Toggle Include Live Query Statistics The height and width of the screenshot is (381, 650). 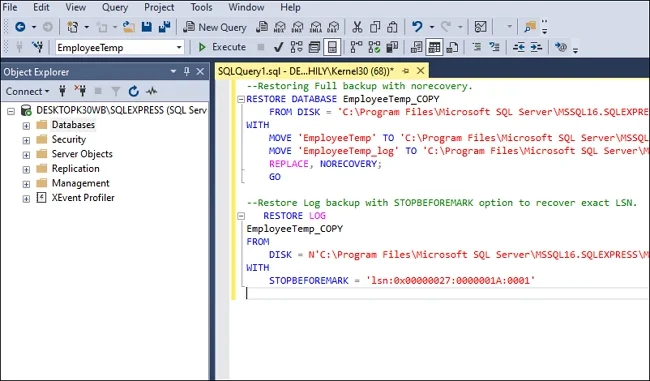[x=374, y=47]
